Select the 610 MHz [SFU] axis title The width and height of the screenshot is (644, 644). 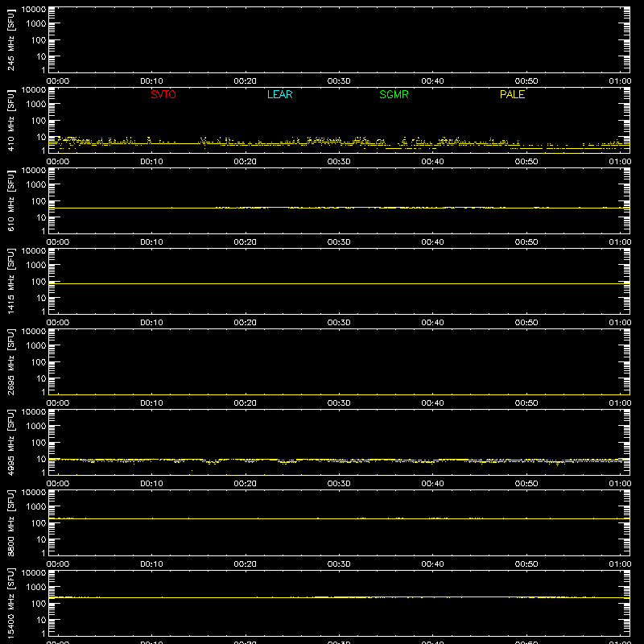pos(11,200)
